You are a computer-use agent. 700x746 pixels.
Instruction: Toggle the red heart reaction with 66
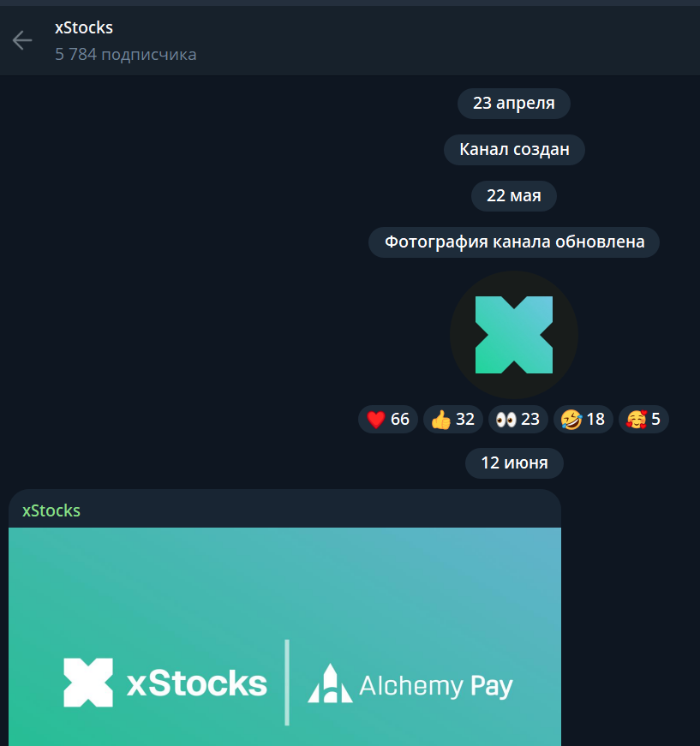point(388,419)
